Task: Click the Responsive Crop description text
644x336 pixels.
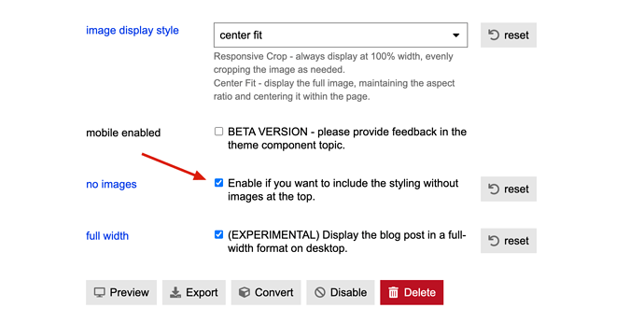Action: (x=333, y=63)
